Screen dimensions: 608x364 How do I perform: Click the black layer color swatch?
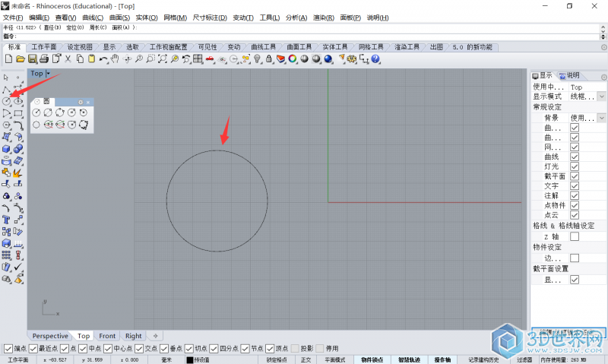point(189,360)
